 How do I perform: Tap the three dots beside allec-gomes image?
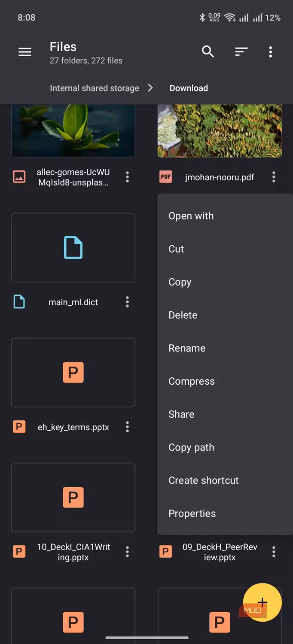127,177
